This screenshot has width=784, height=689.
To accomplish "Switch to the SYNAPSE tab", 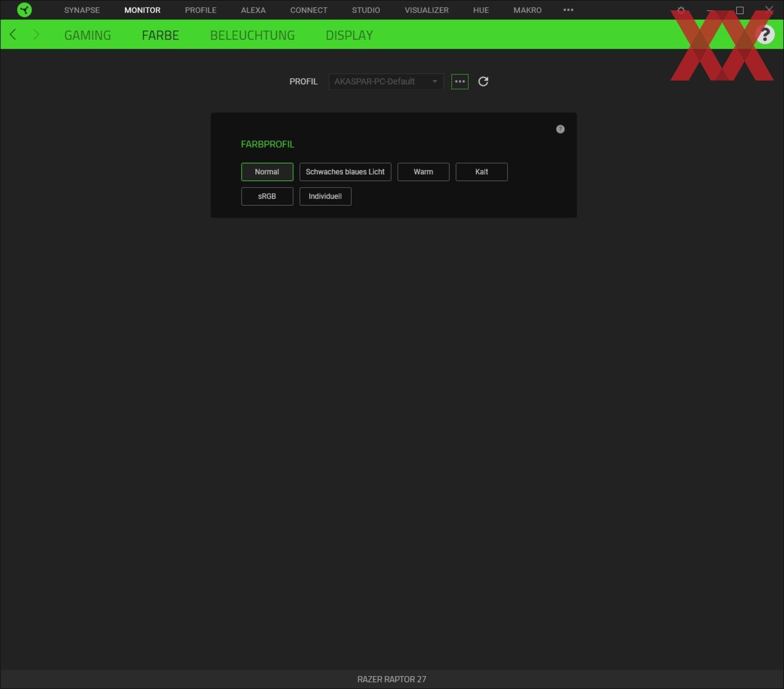I will point(82,10).
